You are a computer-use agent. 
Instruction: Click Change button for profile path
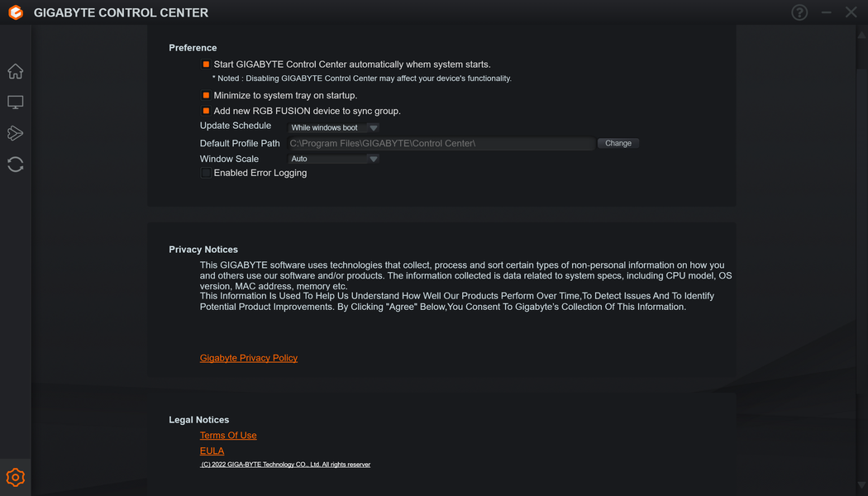618,143
